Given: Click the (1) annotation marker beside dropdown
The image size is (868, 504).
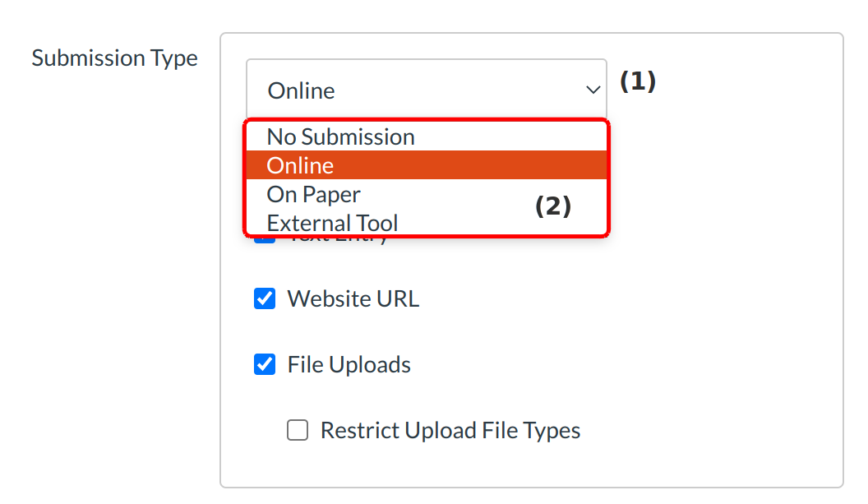Looking at the screenshot, I should click(x=637, y=81).
